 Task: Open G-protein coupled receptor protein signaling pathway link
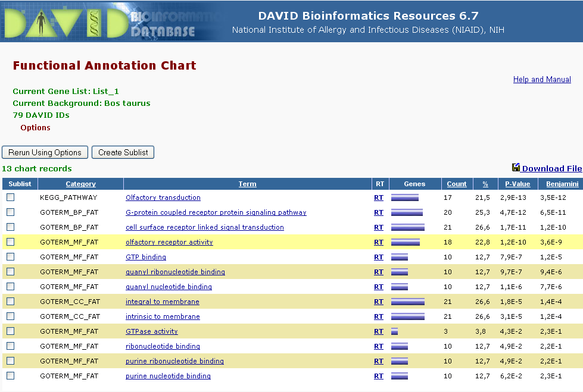216,212
